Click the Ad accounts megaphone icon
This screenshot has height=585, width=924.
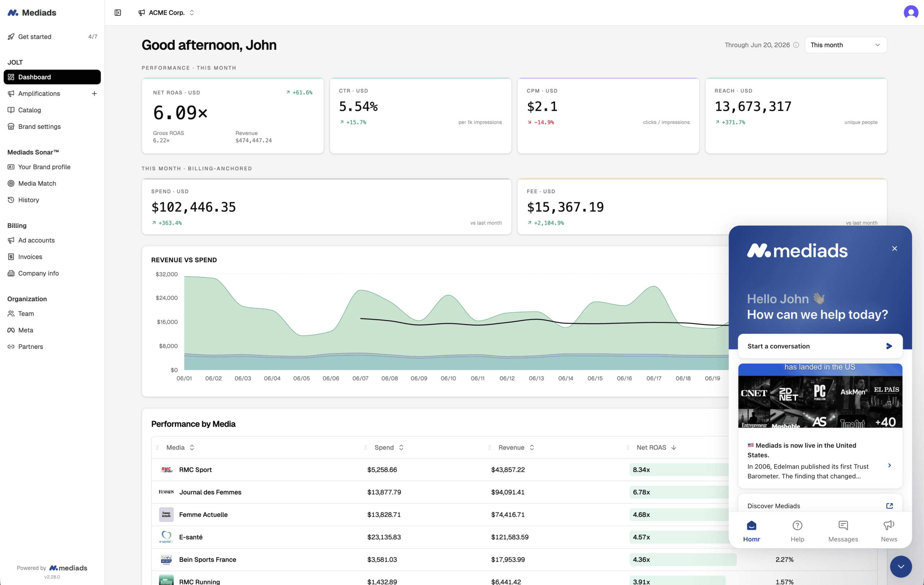[x=11, y=240]
